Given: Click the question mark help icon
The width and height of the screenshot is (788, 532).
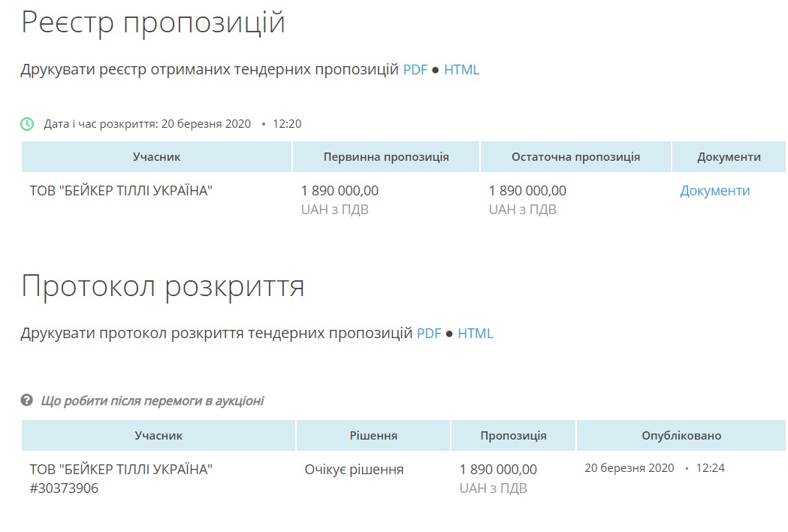Looking at the screenshot, I should 26,401.
